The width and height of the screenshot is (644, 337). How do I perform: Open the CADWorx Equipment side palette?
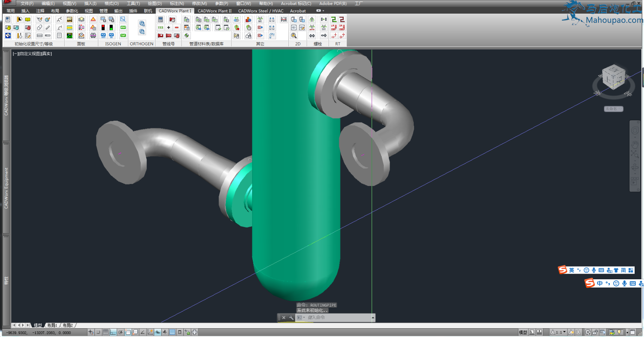click(x=6, y=188)
